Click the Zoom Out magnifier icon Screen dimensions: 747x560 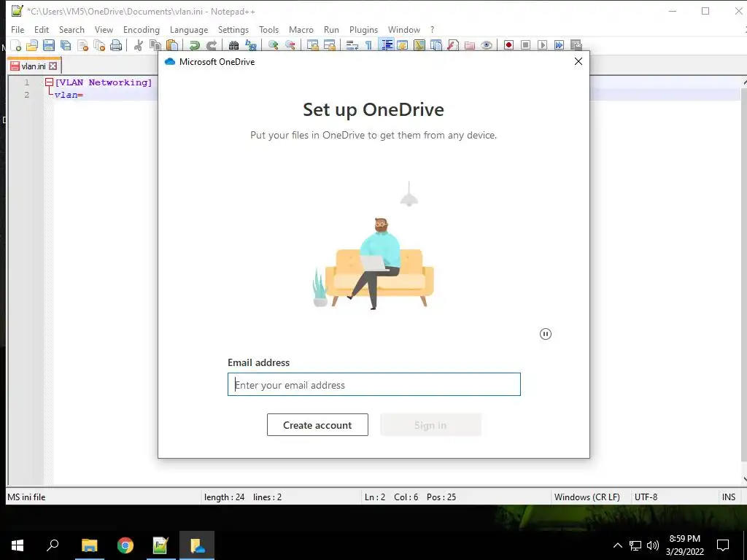point(290,45)
